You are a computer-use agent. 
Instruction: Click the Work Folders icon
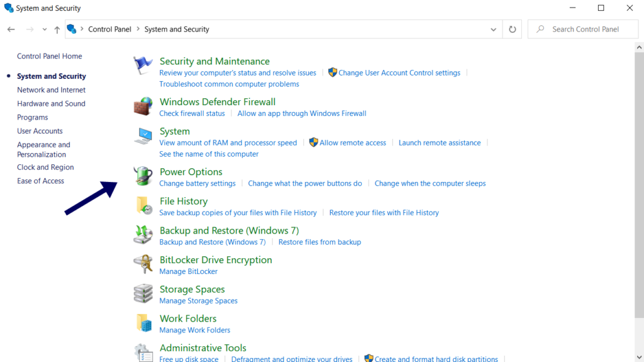coord(144,323)
